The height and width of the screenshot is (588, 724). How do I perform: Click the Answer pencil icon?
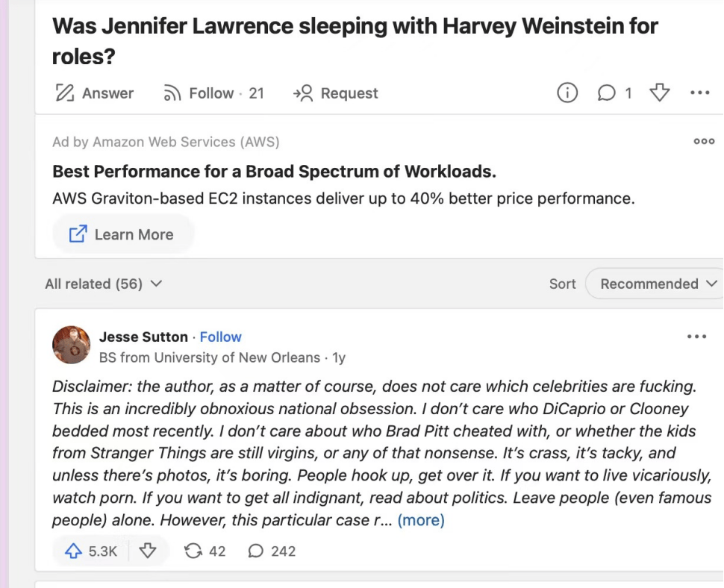click(66, 93)
